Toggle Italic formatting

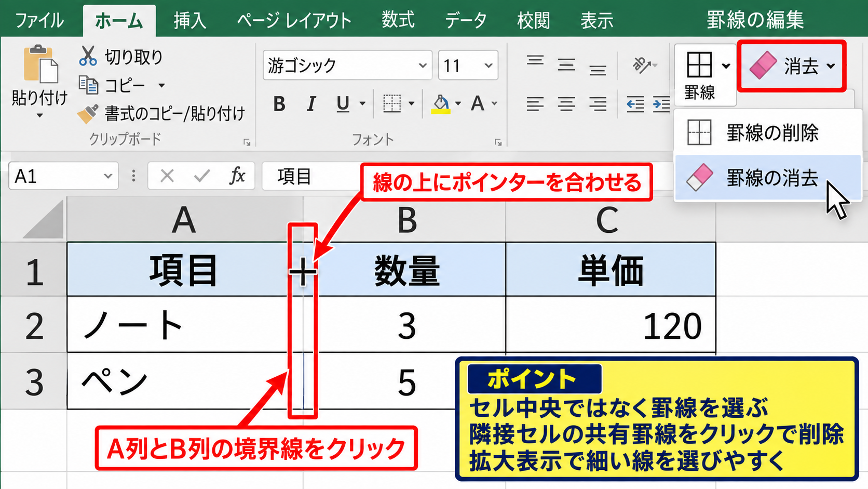310,104
